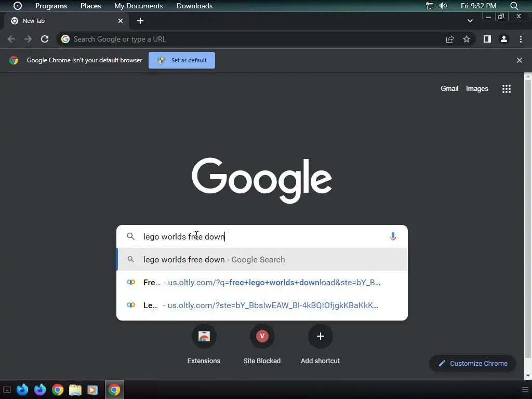Start voice search with microphone icon
Image resolution: width=532 pixels, height=399 pixels.
pos(393,236)
